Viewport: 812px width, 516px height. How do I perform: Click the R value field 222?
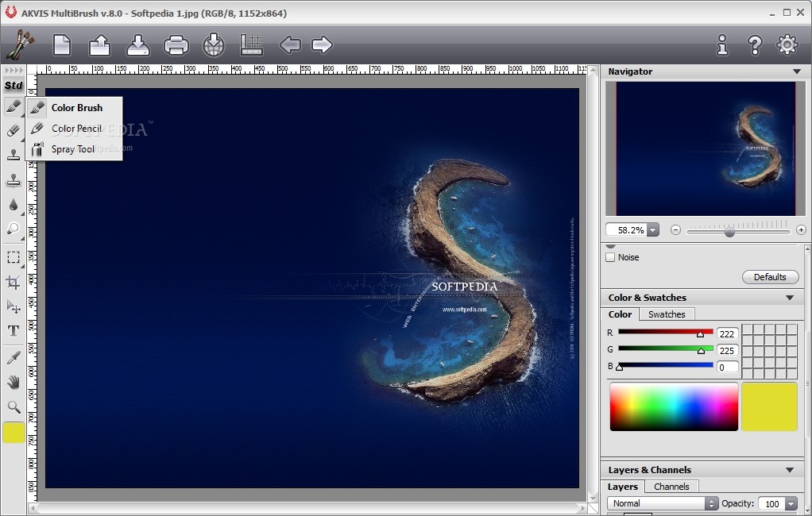click(x=727, y=334)
